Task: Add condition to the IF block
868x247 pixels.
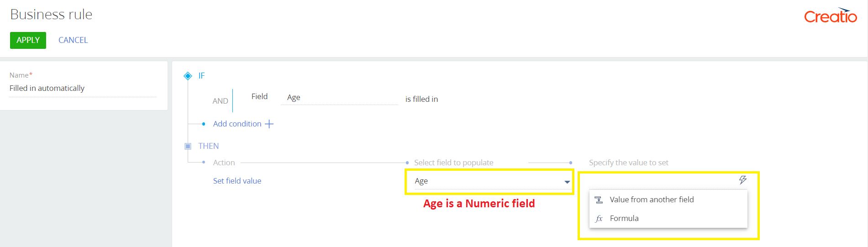Action: (237, 124)
